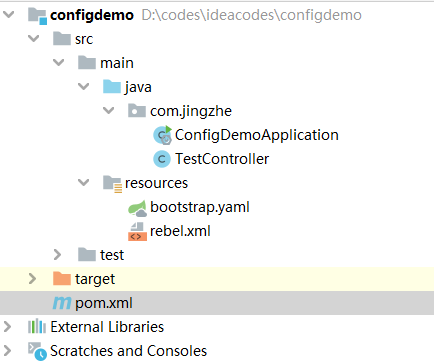This screenshot has width=434, height=363.
Task: Collapse the configdemo project root
Action: coord(9,15)
